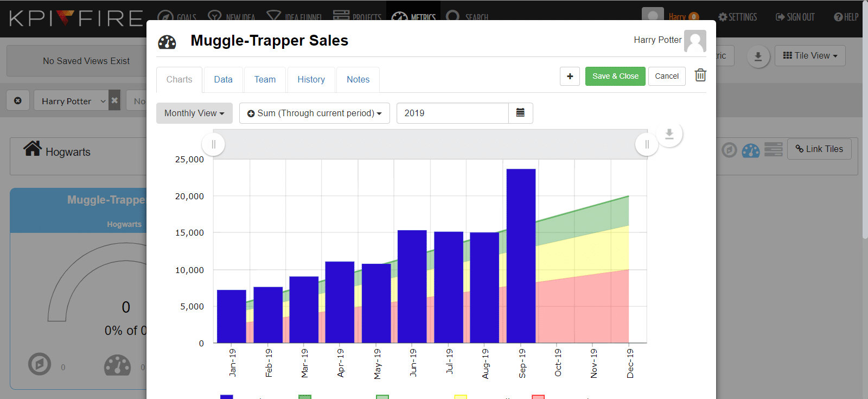Open the Goals compass icon in top navigation
This screenshot has width=868, height=399.
165,17
